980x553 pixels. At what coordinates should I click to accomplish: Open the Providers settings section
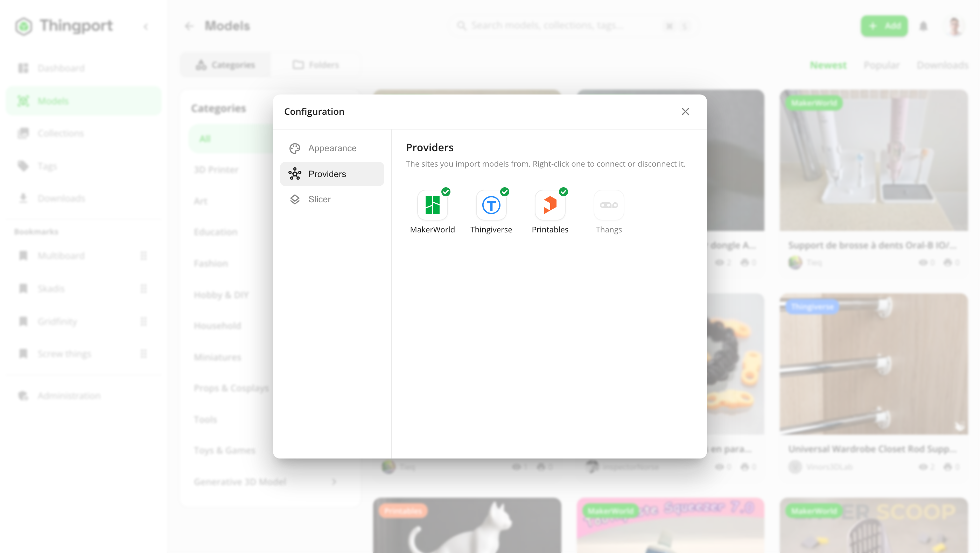[x=332, y=174]
